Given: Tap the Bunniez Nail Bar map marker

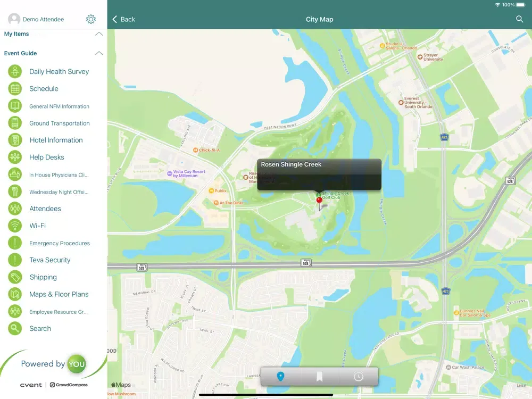Looking at the screenshot, I should (456, 313).
